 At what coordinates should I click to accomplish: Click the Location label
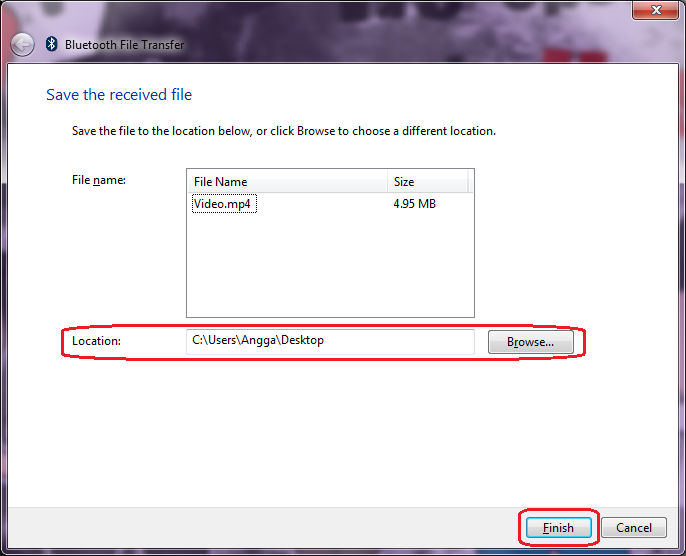[x=96, y=341]
